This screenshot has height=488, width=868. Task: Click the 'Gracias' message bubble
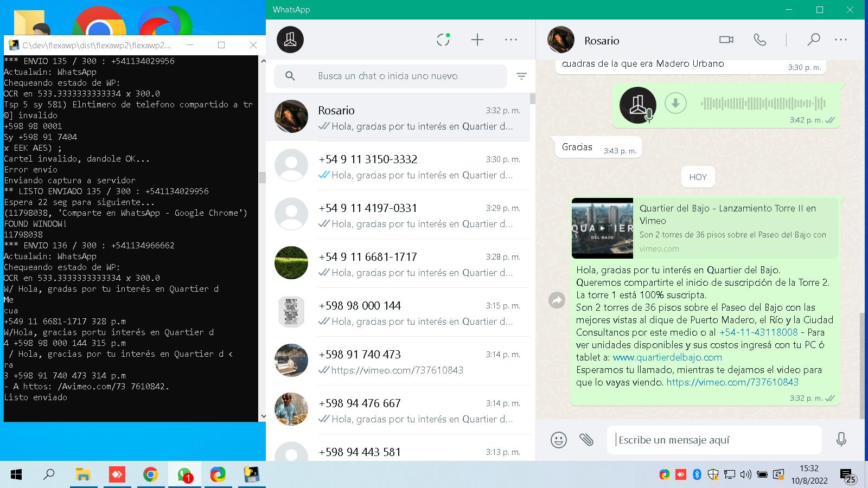click(598, 147)
